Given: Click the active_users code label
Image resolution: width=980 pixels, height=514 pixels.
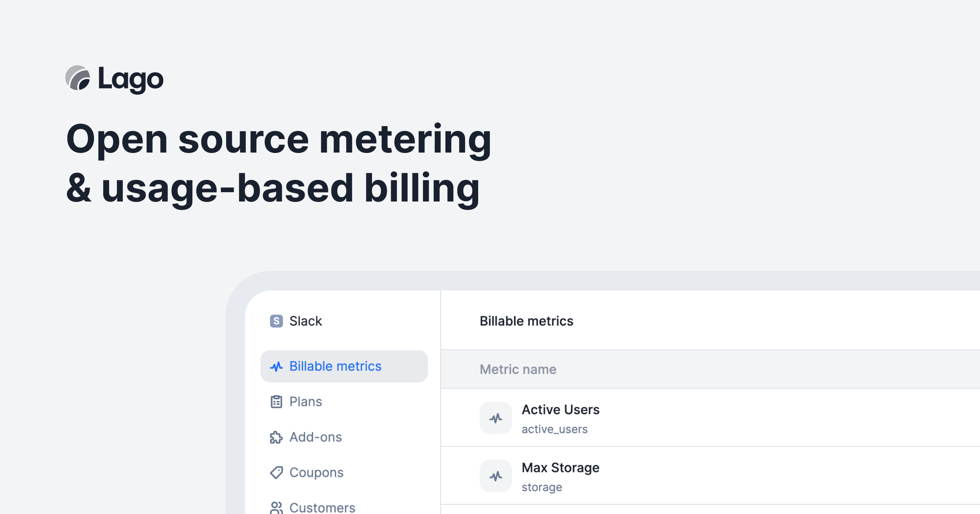Looking at the screenshot, I should 555,429.
